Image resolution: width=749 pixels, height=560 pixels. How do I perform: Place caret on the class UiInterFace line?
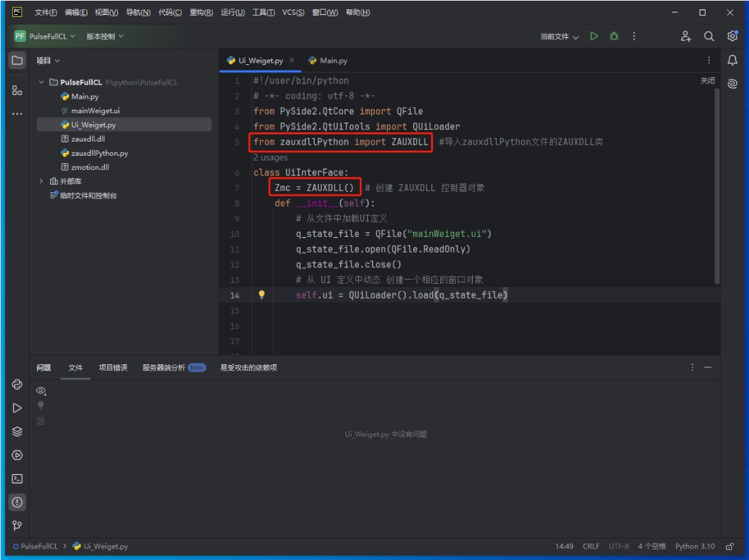click(x=301, y=173)
